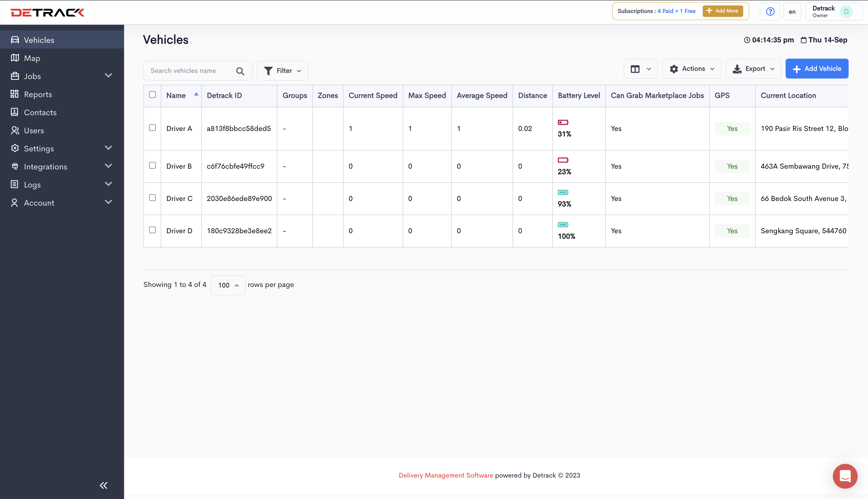The height and width of the screenshot is (499, 868).
Task: Click the Add More subscriptions button
Action: click(x=722, y=11)
